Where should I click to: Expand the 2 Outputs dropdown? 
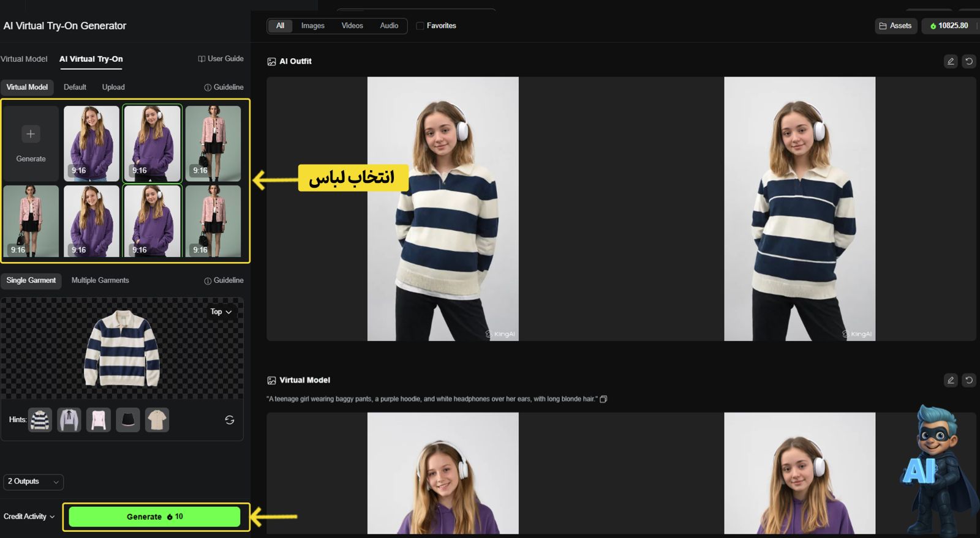pos(33,482)
